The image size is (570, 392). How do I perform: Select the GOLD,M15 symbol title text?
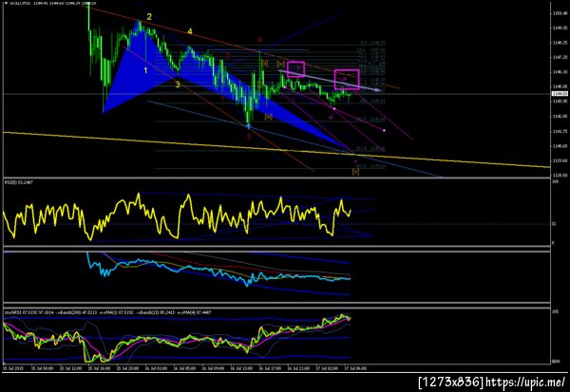point(20,3)
